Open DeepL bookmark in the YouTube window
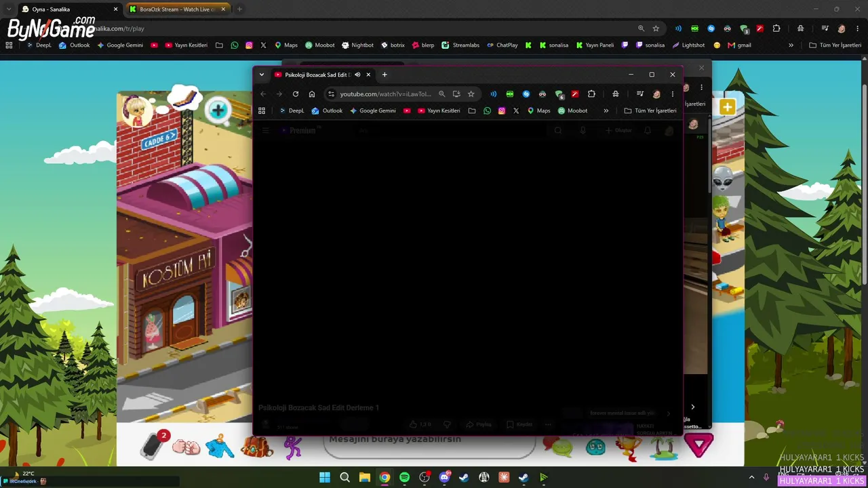Screen dimensions: 868x488 click(x=292, y=110)
